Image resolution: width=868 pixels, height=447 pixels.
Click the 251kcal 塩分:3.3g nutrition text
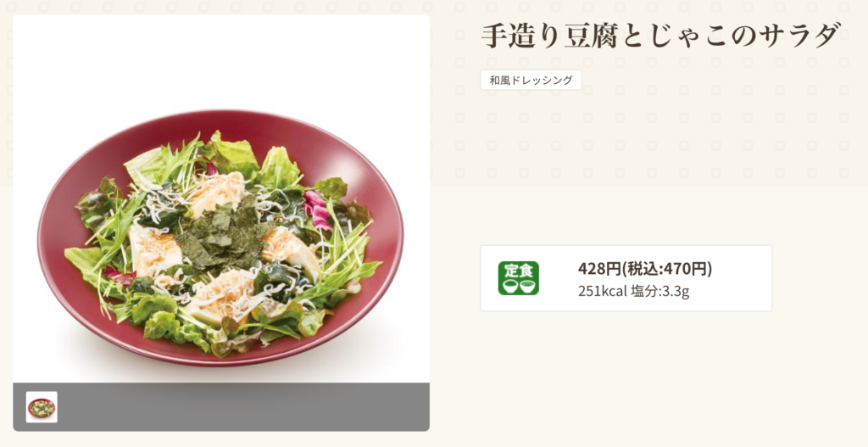(x=633, y=291)
